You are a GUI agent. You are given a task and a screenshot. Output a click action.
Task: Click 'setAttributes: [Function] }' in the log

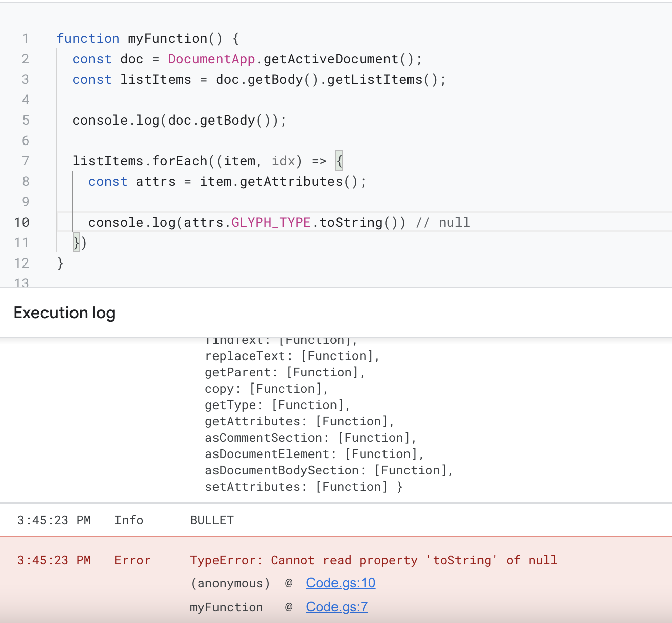pos(304,487)
